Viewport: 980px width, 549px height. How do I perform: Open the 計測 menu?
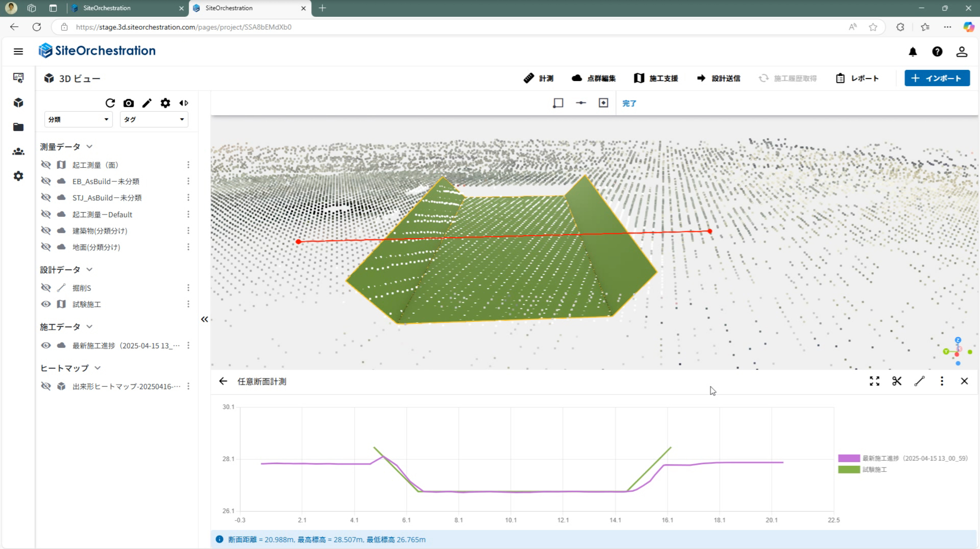coord(538,78)
